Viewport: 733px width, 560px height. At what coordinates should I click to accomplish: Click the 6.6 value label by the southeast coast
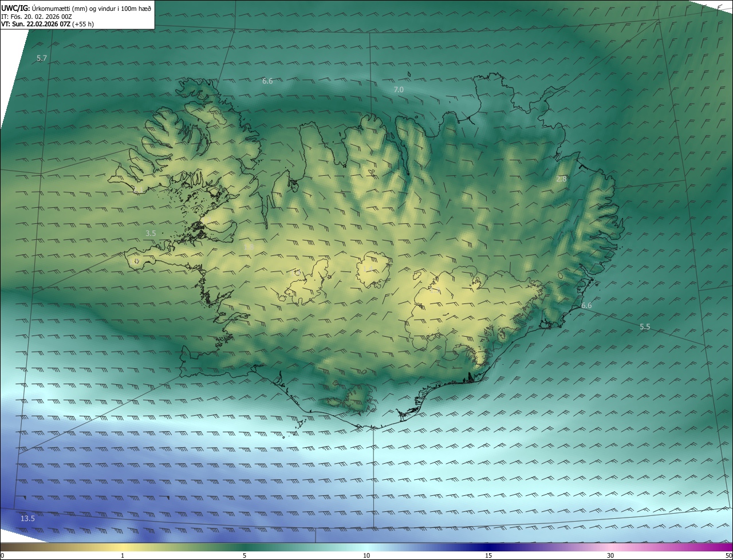[x=586, y=306]
